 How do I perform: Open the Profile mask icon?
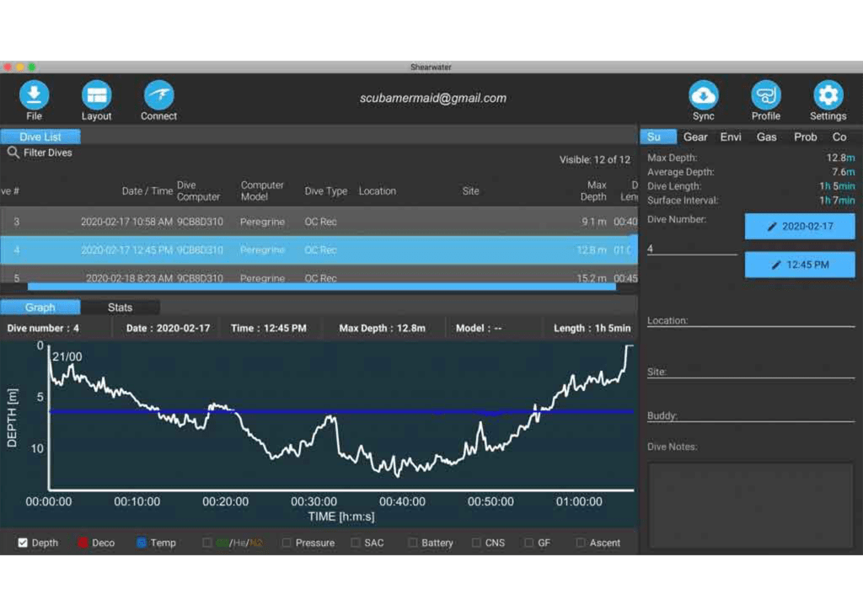coord(765,95)
